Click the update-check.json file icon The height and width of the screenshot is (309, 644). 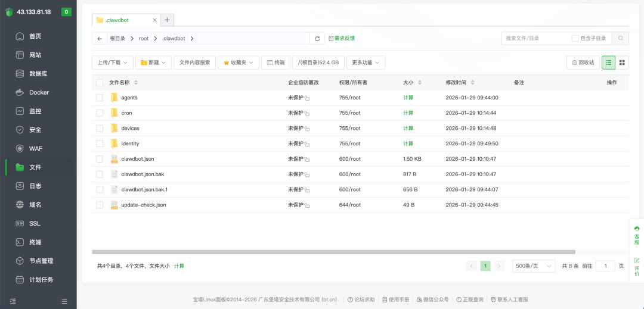[114, 205]
